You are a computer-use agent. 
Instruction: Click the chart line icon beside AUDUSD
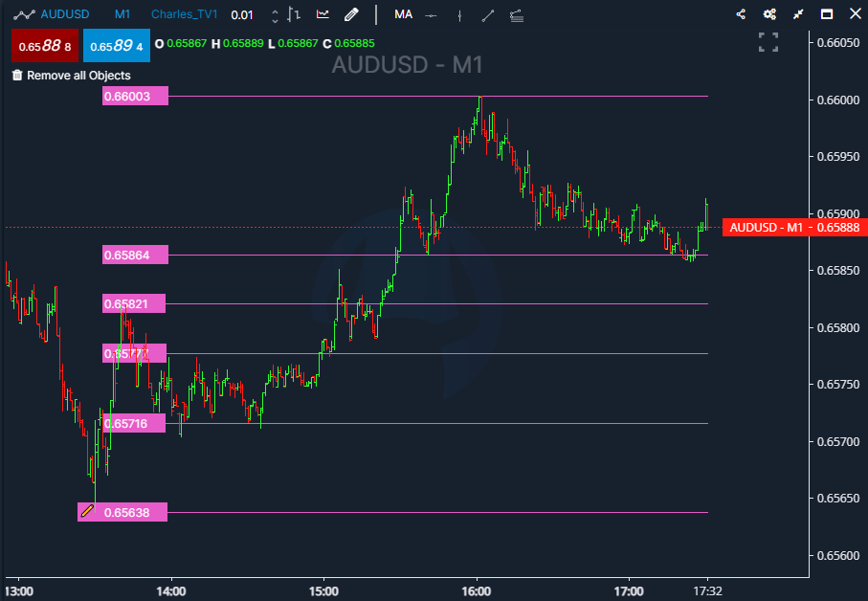point(24,15)
